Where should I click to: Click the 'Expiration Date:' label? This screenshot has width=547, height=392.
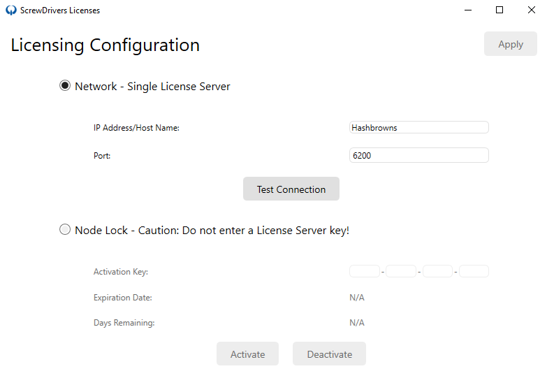(x=123, y=298)
